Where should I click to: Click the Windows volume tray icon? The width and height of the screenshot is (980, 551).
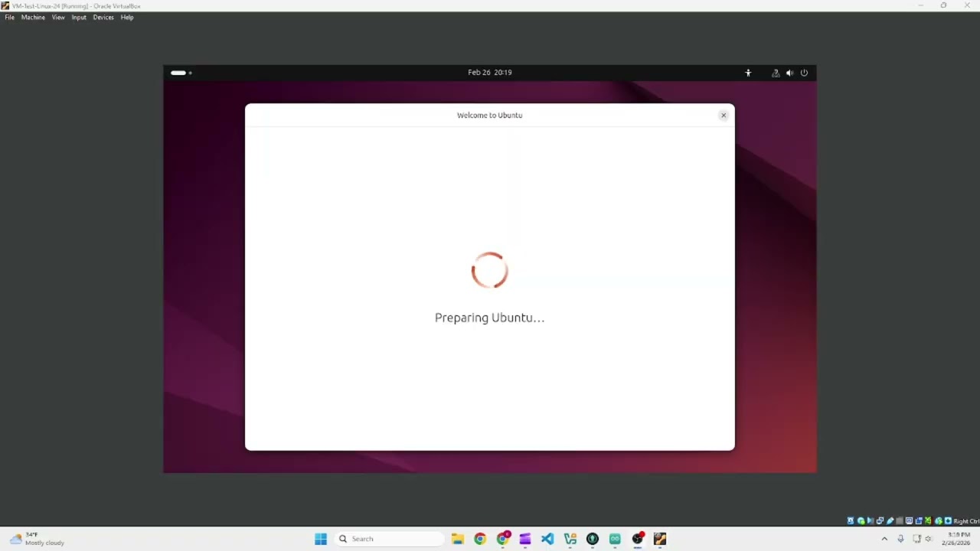(929, 539)
